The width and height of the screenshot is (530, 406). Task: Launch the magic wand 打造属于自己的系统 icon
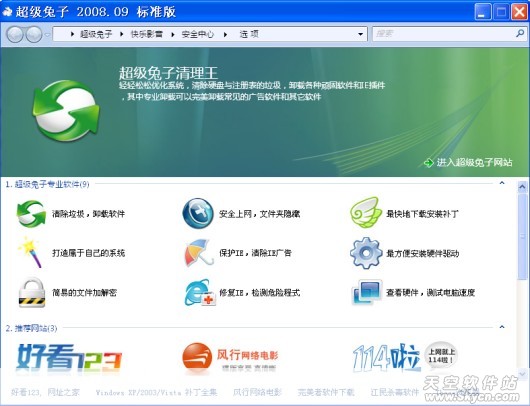pos(31,253)
